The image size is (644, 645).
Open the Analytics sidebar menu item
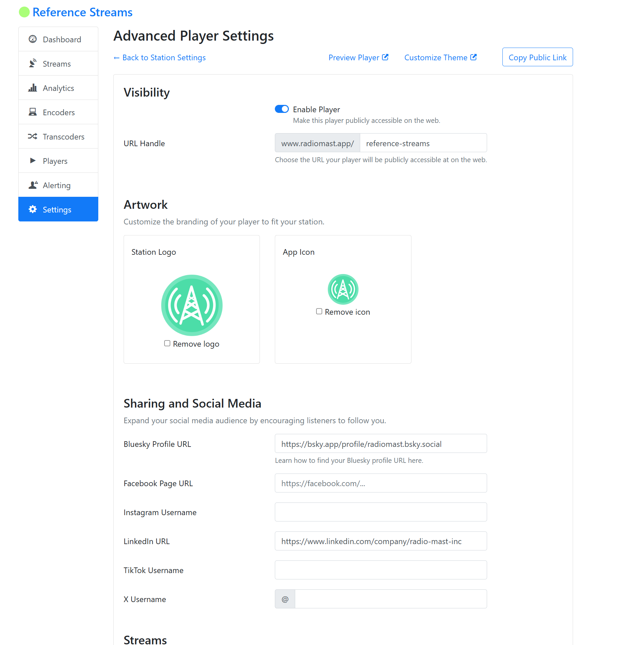point(58,88)
